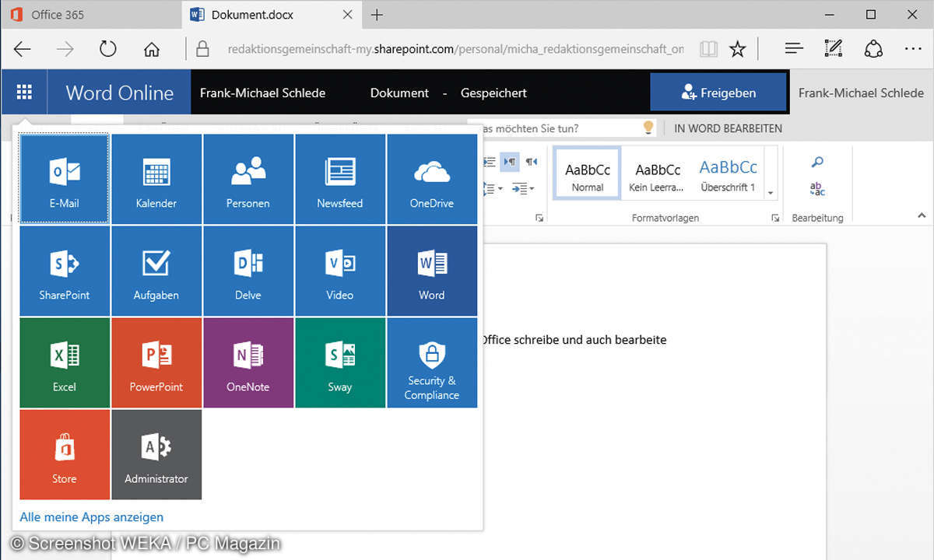Launch the Delve tile
The width and height of the screenshot is (934, 560).
click(248, 271)
